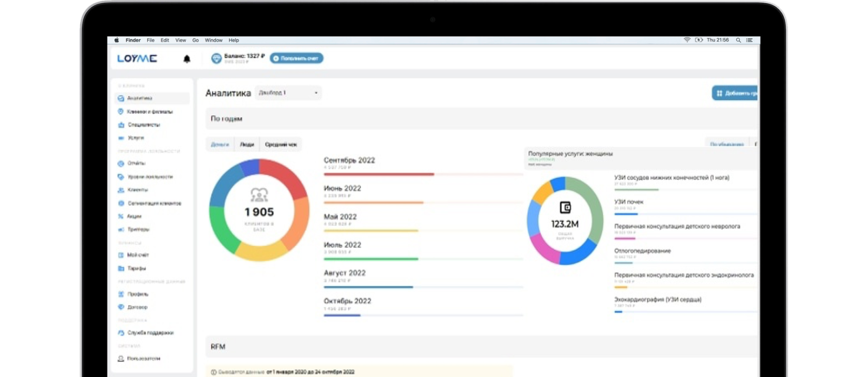This screenshot has height=377, width=868.
Task: Click the Октябрь 2022 row
Action: click(x=423, y=307)
